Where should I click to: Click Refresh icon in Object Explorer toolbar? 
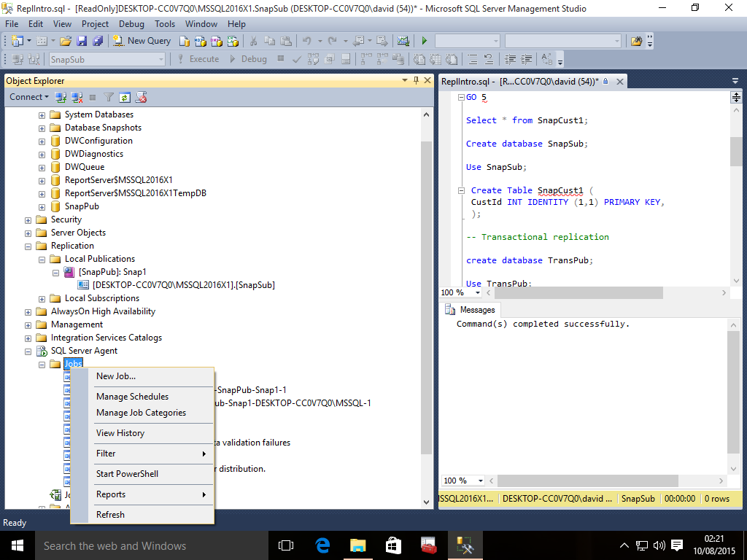(125, 97)
